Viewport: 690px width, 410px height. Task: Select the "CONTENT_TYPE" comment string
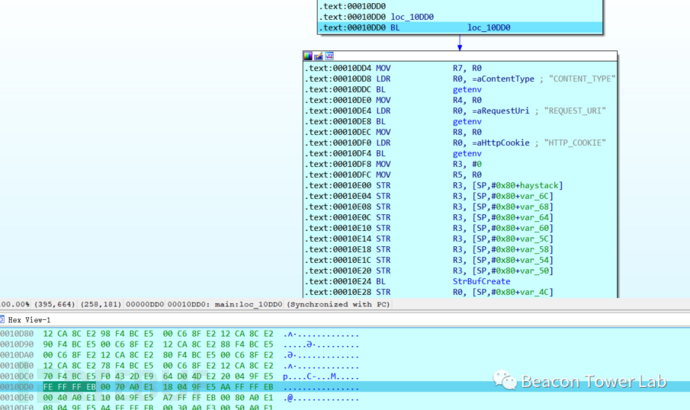(x=582, y=79)
